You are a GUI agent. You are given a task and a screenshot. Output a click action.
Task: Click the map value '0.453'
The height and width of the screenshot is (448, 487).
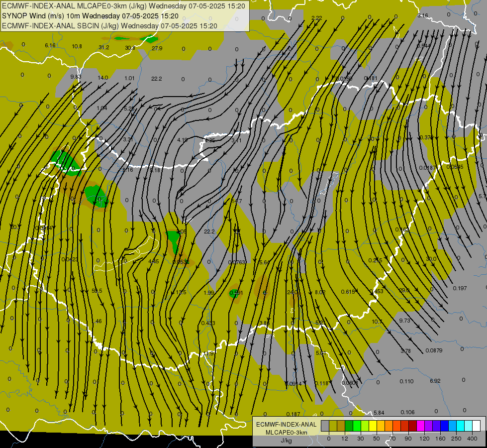click(x=377, y=291)
